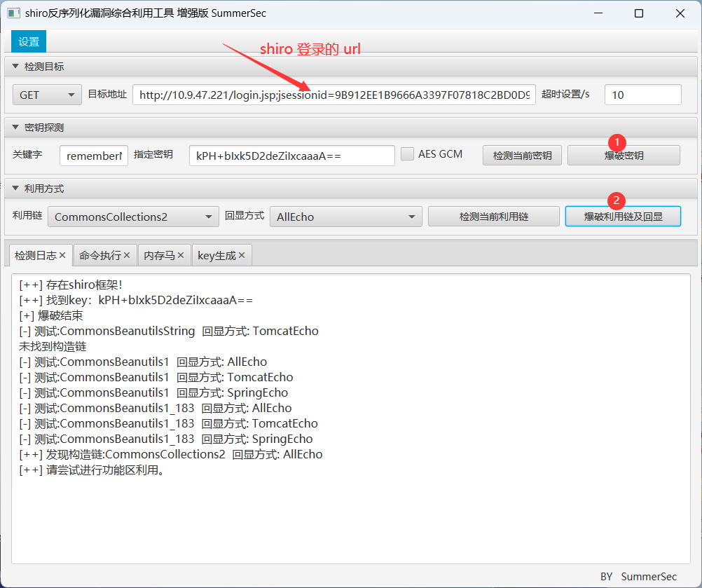The image size is (702, 588).
Task: Click the 目标地址 URL input field
Action: pyautogui.click(x=334, y=95)
